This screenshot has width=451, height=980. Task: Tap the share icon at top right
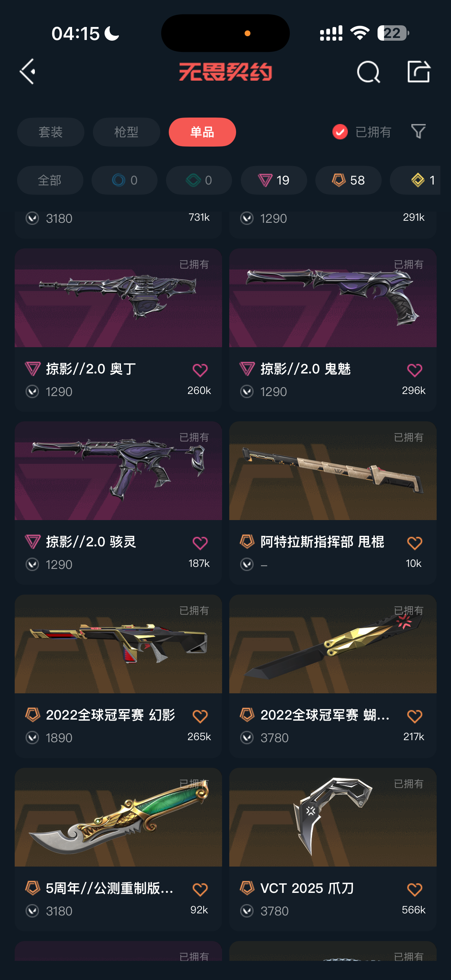click(419, 71)
